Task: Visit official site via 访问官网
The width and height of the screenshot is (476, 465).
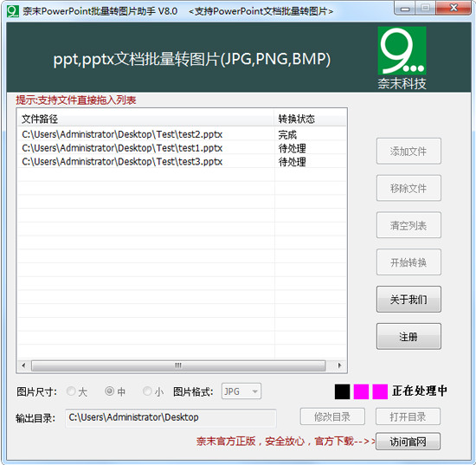Action: (408, 442)
